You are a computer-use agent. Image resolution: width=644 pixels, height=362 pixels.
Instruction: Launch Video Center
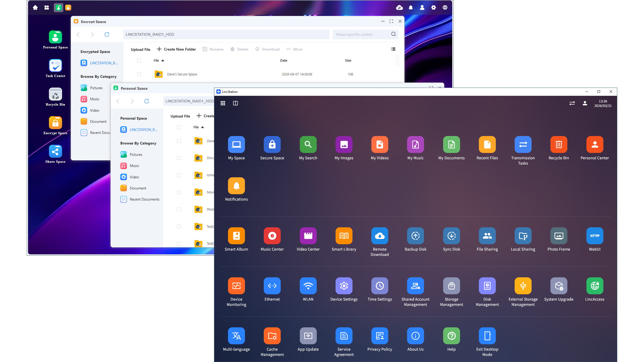tap(308, 236)
